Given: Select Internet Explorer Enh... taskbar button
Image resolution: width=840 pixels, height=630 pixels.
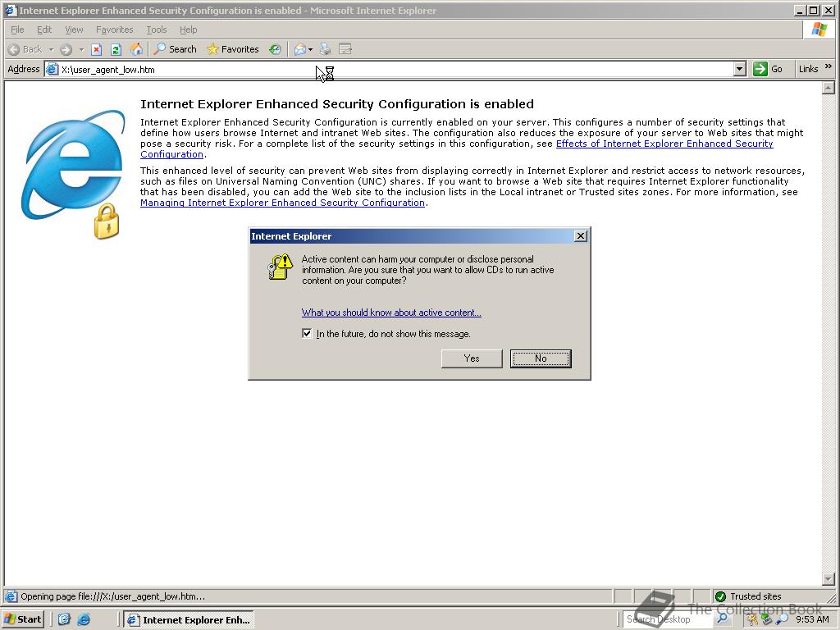Looking at the screenshot, I should click(189, 620).
